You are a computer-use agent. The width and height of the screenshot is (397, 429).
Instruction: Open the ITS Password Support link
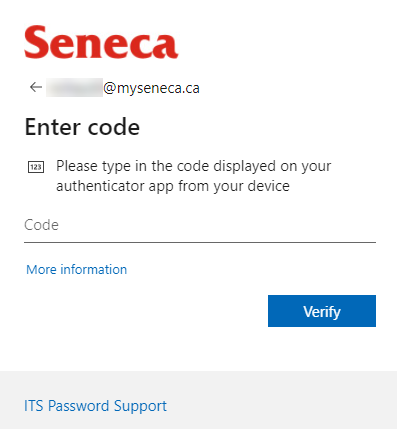95,406
